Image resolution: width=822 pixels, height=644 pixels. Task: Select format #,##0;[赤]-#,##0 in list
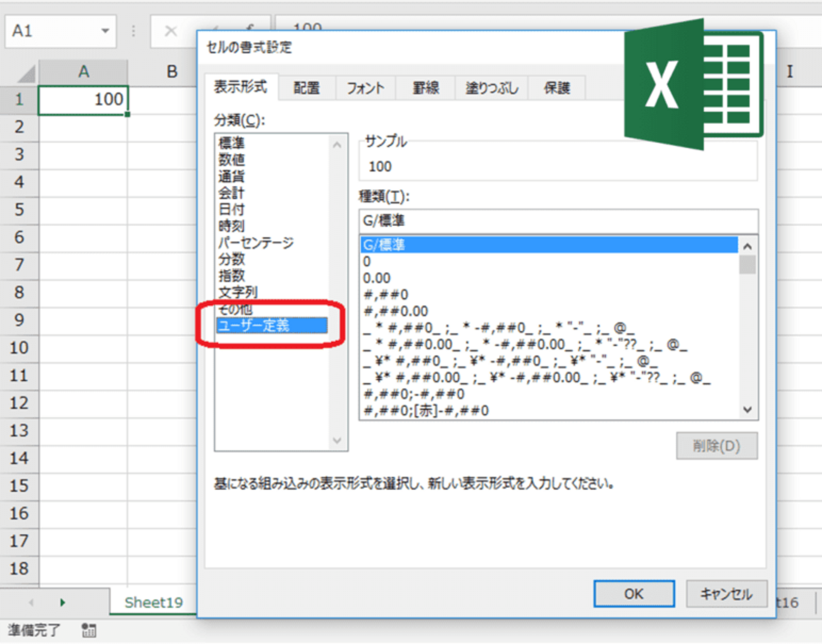point(549,411)
